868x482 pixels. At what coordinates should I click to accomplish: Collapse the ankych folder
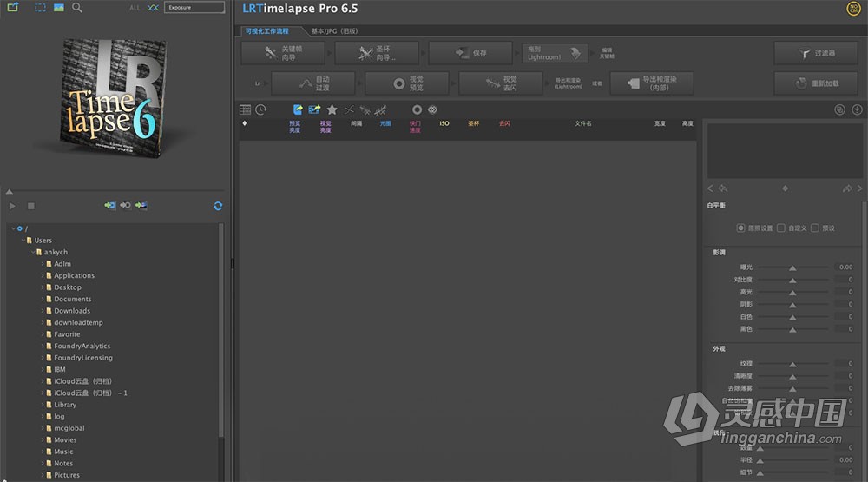click(x=33, y=252)
